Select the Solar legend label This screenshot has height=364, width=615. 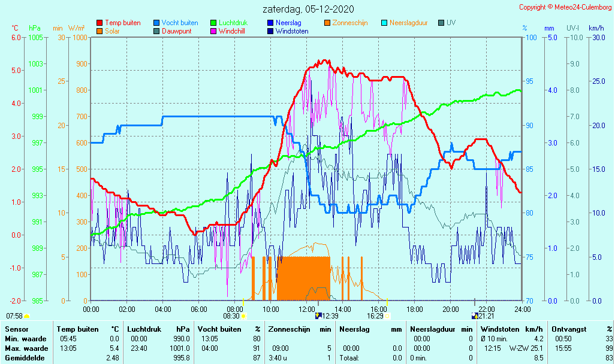coord(112,31)
